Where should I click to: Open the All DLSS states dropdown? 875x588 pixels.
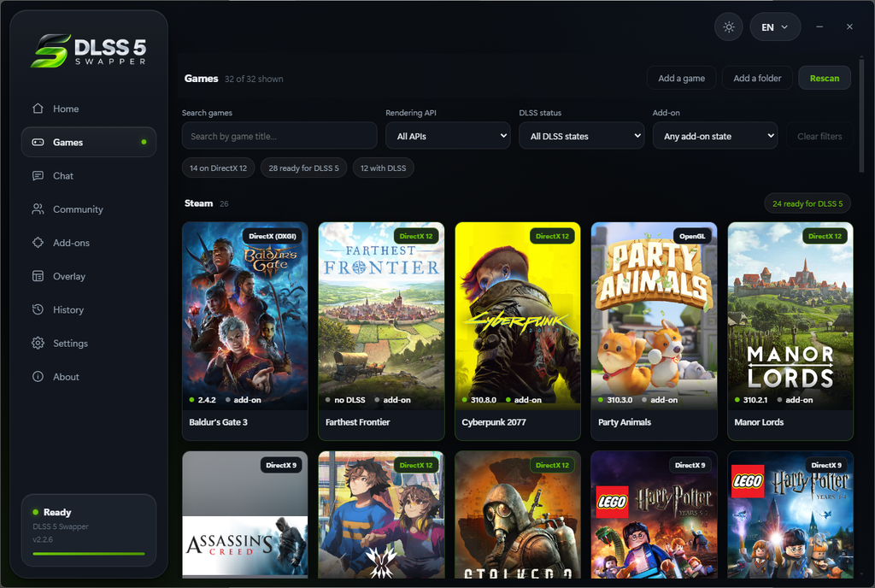[581, 136]
